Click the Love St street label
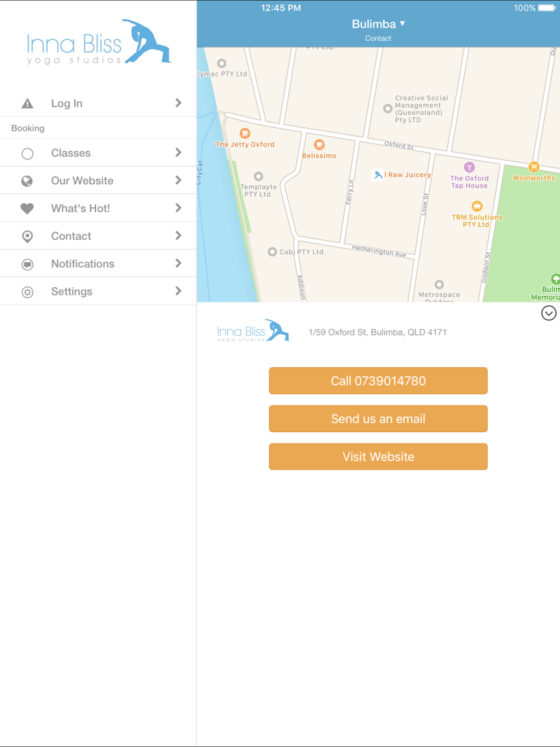 coord(424,204)
